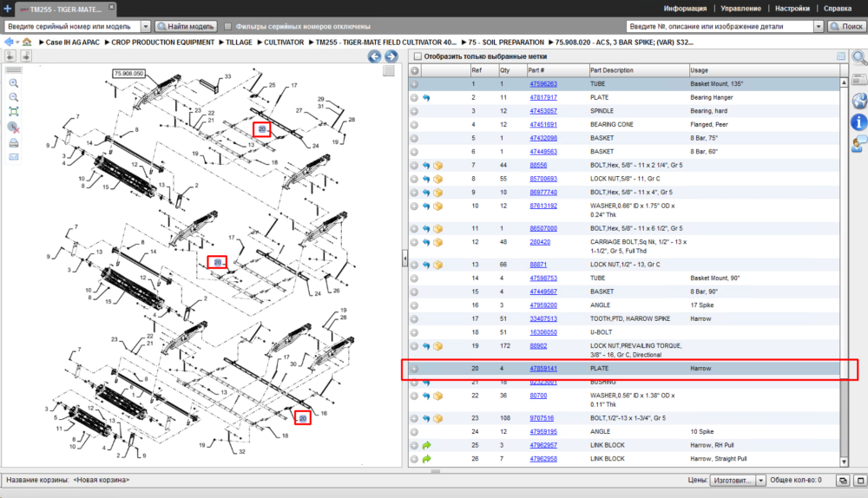The width and height of the screenshot is (868, 498).
Task: Clear highlighted callouts in the diagram
Action: 14,128
